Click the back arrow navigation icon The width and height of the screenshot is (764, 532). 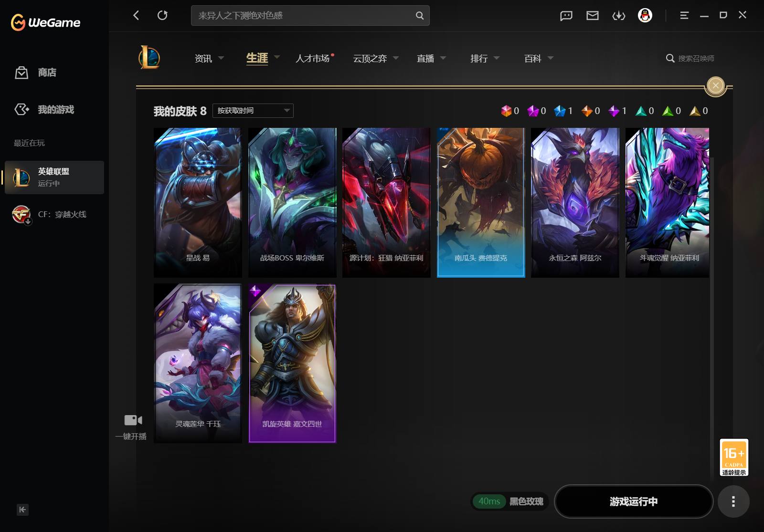click(136, 15)
